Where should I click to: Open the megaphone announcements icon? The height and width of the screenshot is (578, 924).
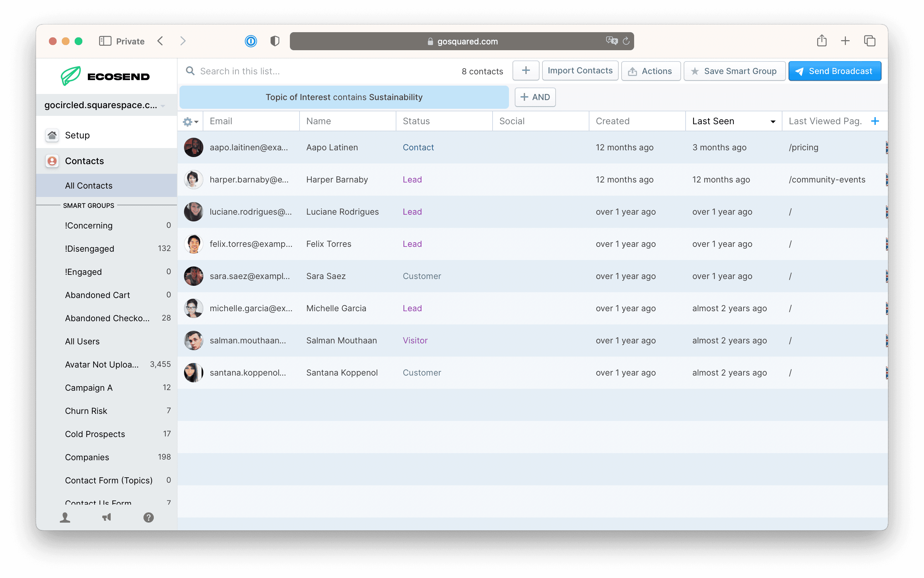106,517
